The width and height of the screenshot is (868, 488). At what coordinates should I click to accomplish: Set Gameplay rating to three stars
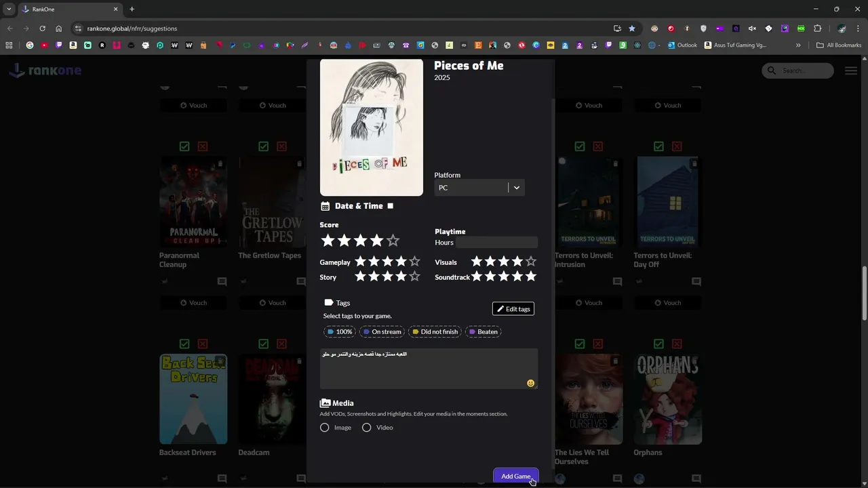[x=387, y=262]
